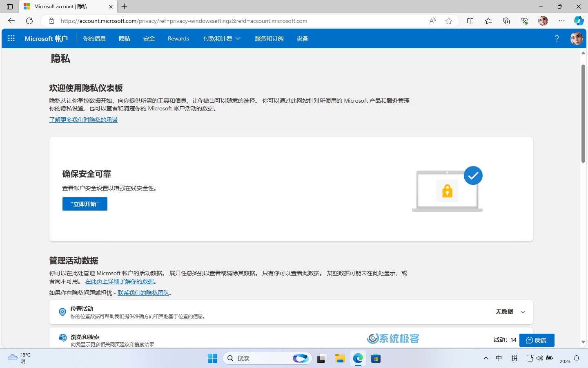Open network volume battery quick settings
Image resolution: width=588 pixels, height=368 pixels.
click(539, 358)
